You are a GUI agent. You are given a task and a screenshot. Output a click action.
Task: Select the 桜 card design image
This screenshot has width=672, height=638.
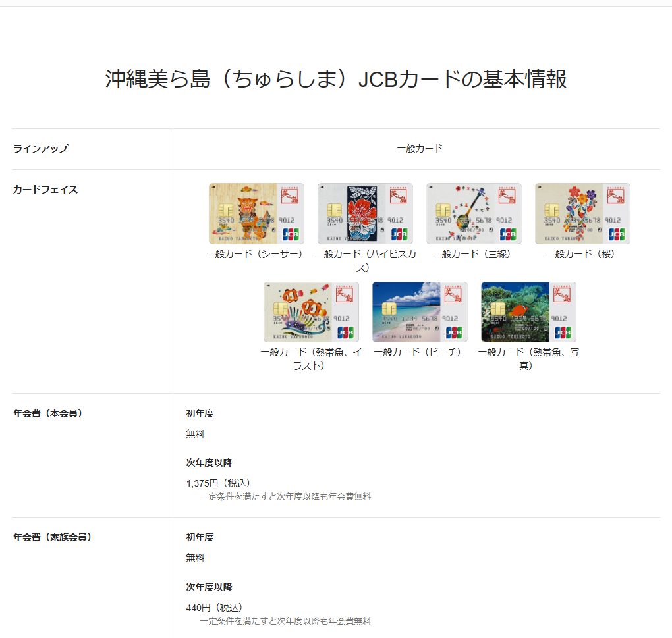[x=583, y=214]
